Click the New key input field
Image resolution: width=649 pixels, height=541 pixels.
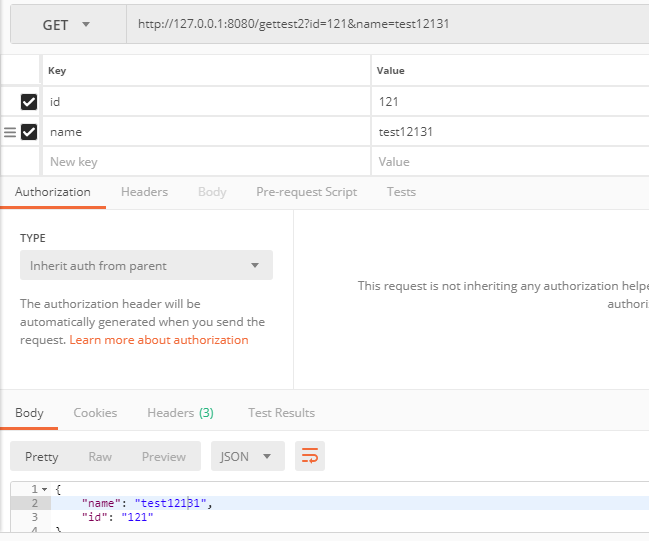[206, 162]
